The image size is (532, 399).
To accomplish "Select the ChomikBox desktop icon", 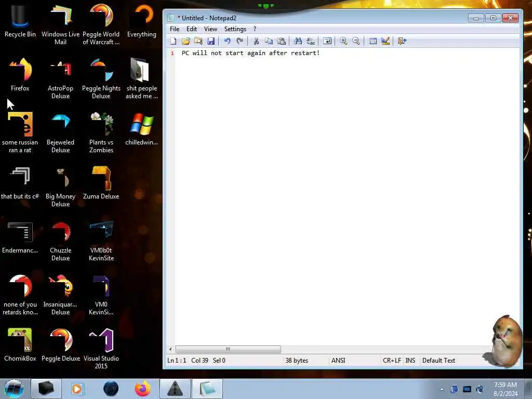I will [x=20, y=345].
